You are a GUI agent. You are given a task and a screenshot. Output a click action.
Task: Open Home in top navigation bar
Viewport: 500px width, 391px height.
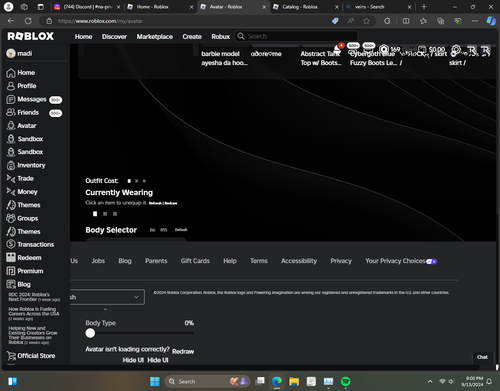tap(83, 37)
